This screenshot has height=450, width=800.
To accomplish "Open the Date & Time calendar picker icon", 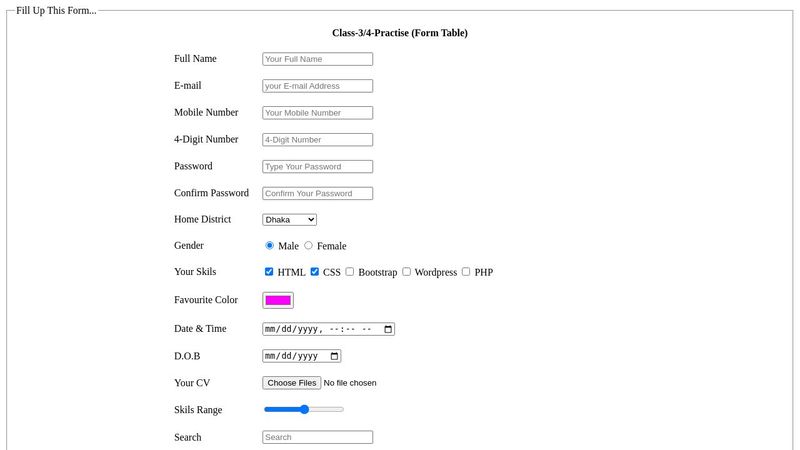I will (x=388, y=329).
